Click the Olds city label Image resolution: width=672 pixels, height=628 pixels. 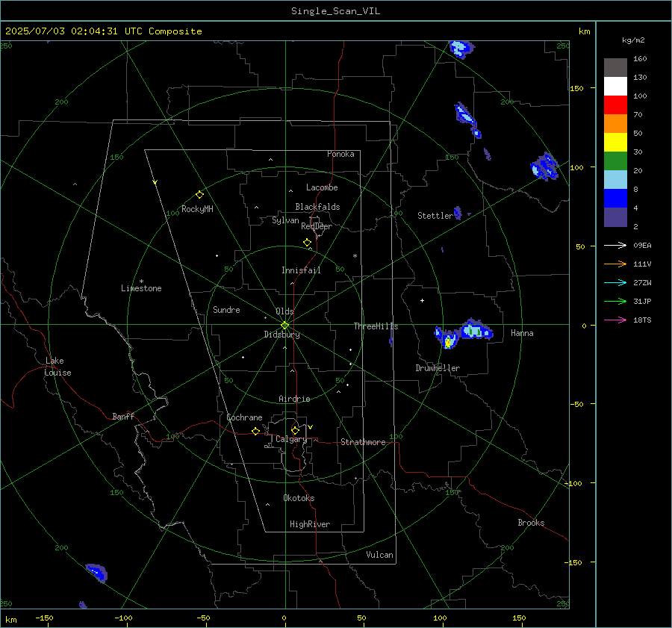[x=284, y=311]
